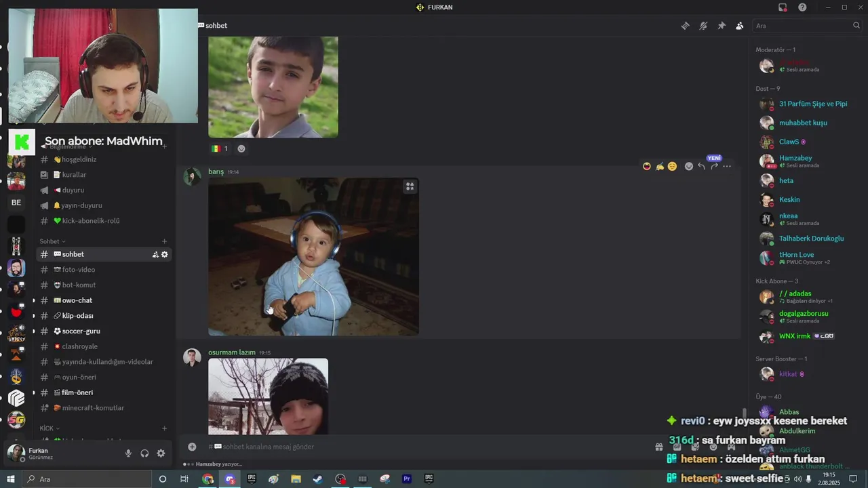
Task: React with laughing emoji on barış's message
Action: coord(647,166)
